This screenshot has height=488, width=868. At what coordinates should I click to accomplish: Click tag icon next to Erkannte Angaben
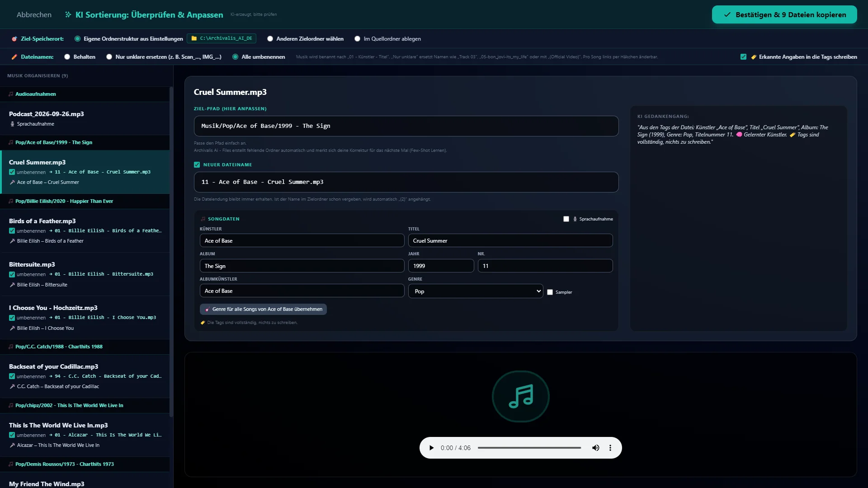754,57
